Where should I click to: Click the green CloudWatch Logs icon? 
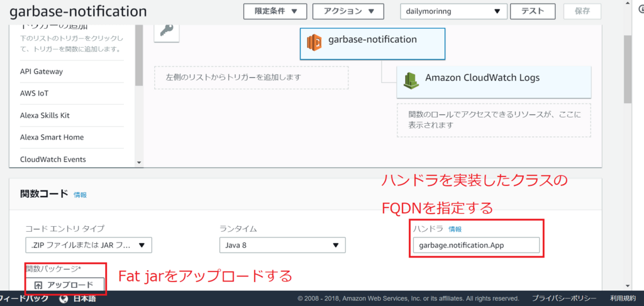411,79
